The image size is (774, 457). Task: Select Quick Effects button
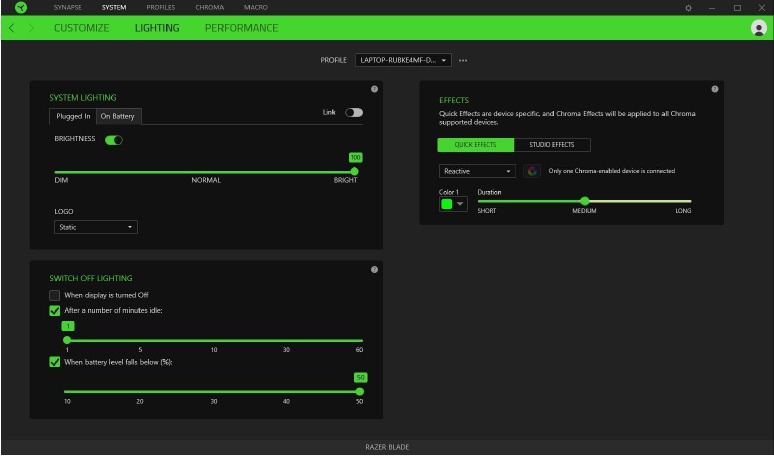[475, 145]
